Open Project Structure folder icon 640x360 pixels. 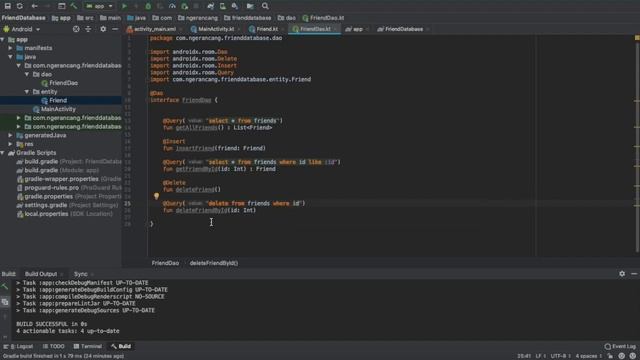point(250,6)
